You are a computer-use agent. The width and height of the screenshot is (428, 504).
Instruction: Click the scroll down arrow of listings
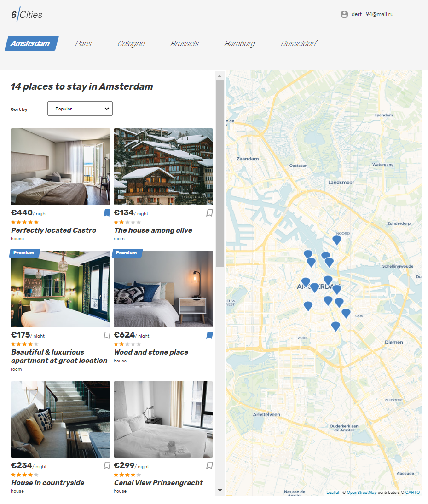pos(220,491)
